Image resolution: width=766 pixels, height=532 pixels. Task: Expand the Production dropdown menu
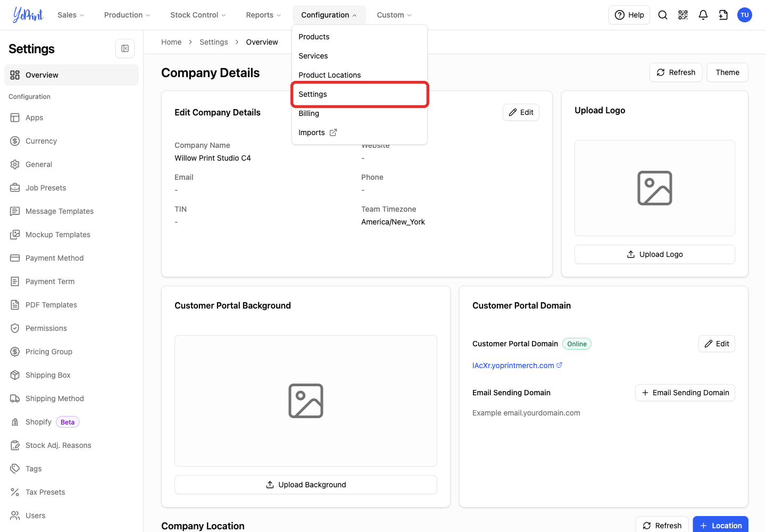tap(127, 15)
